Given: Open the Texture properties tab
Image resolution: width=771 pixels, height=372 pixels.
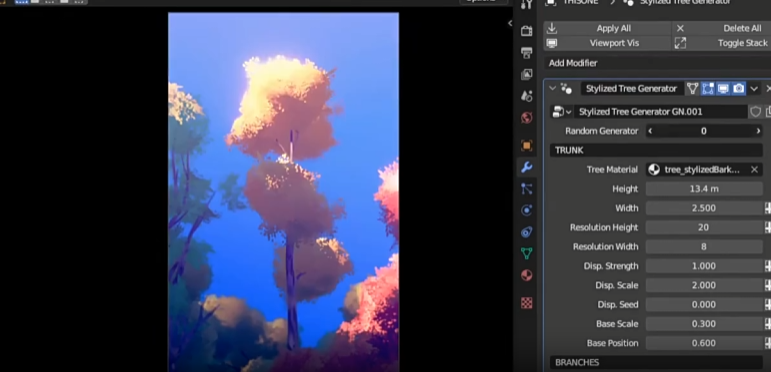Looking at the screenshot, I should 527,303.
